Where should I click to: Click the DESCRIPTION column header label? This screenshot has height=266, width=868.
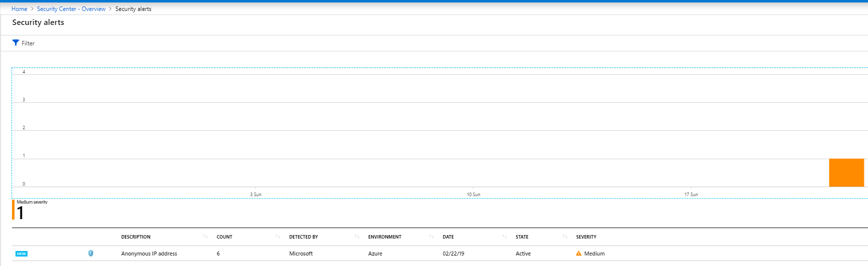click(135, 237)
